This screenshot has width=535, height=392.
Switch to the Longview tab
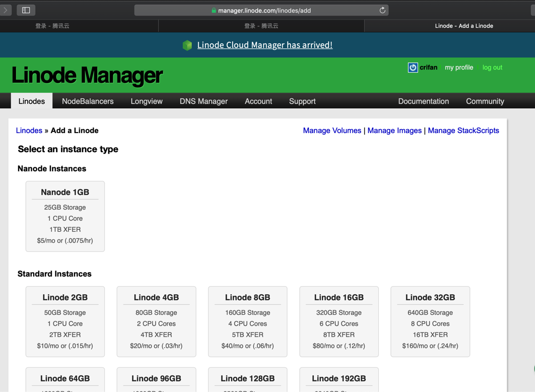click(x=147, y=101)
